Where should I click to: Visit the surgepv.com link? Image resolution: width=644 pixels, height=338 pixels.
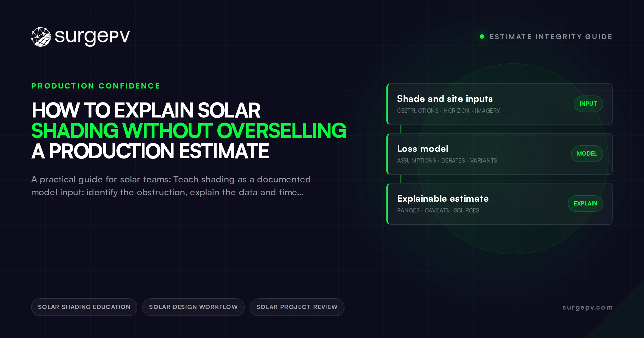pyautogui.click(x=588, y=307)
